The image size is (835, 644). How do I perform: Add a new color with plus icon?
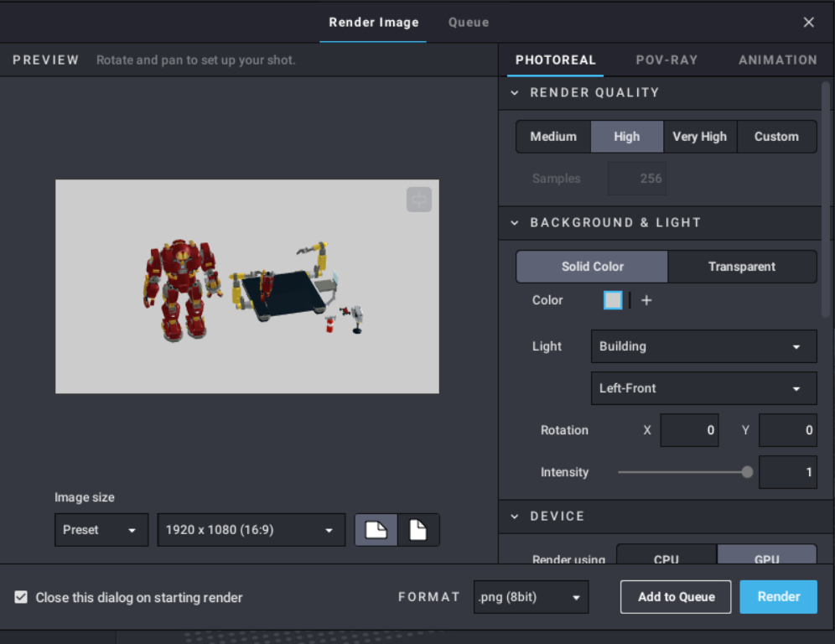point(646,300)
